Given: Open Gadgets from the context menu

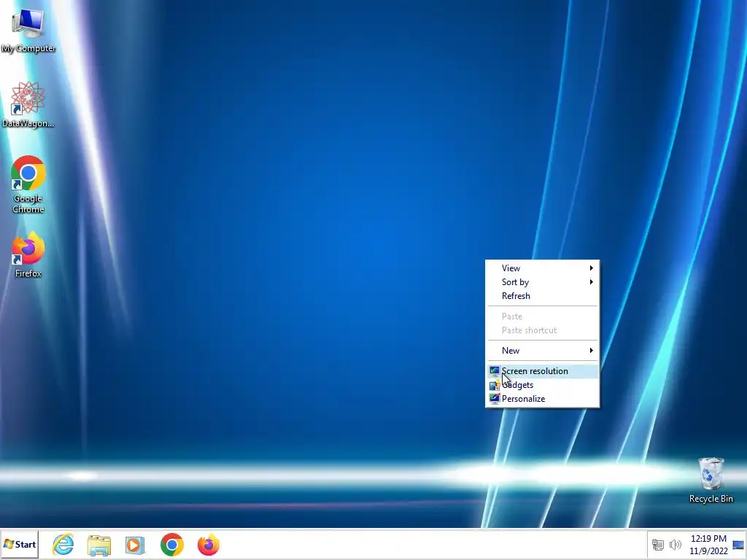Looking at the screenshot, I should [542, 385].
